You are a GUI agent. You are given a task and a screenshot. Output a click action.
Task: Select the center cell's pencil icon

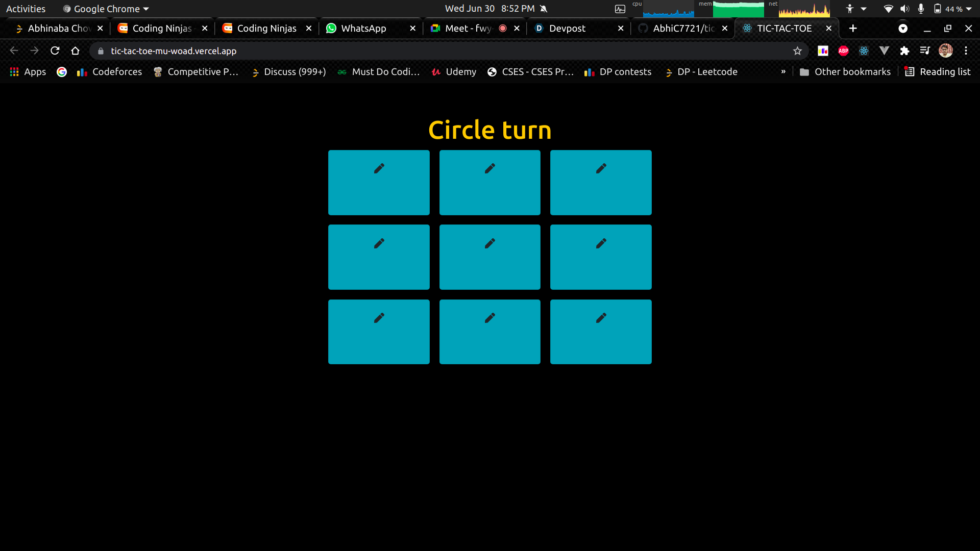tap(489, 243)
